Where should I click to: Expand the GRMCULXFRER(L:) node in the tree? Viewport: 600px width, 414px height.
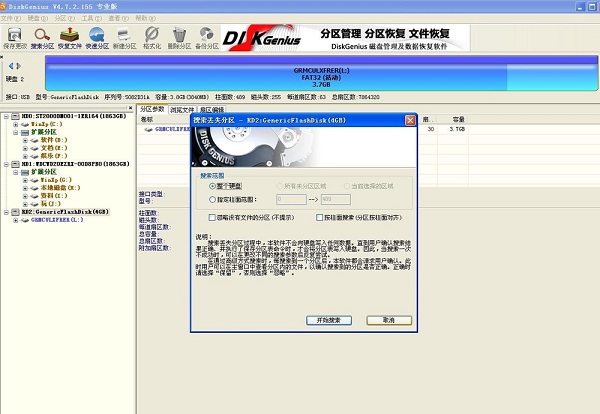pos(16,220)
